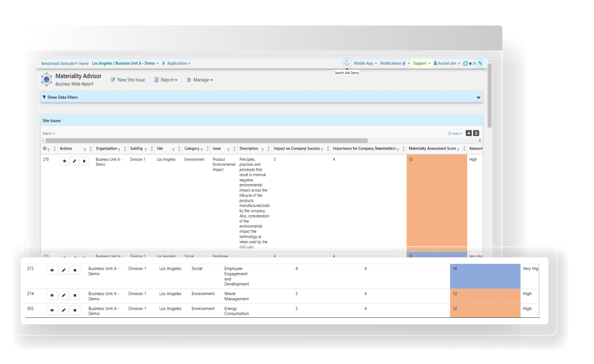This screenshot has height=364, width=594.
Task: Edit issue 303 with pencil icon
Action: (63, 310)
